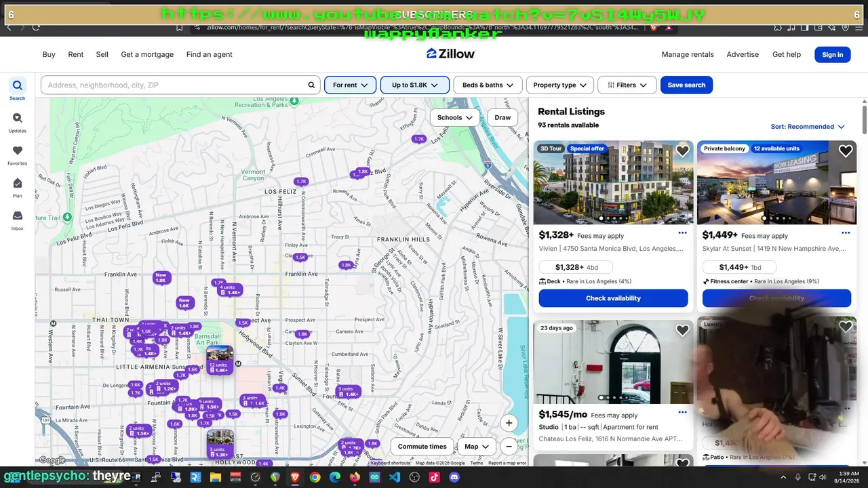Open the Chateau Los Feliz listing photo
Viewport: 868px width, 488px height.
tap(613, 362)
